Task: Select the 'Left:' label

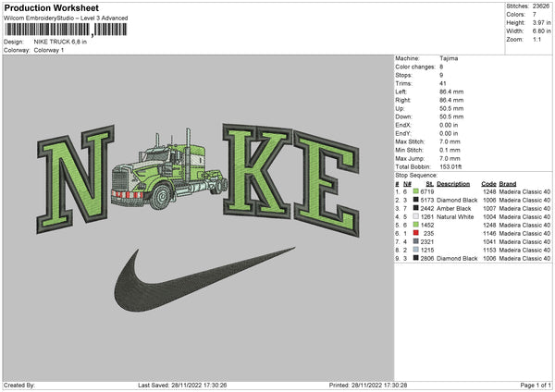Action: (401, 92)
